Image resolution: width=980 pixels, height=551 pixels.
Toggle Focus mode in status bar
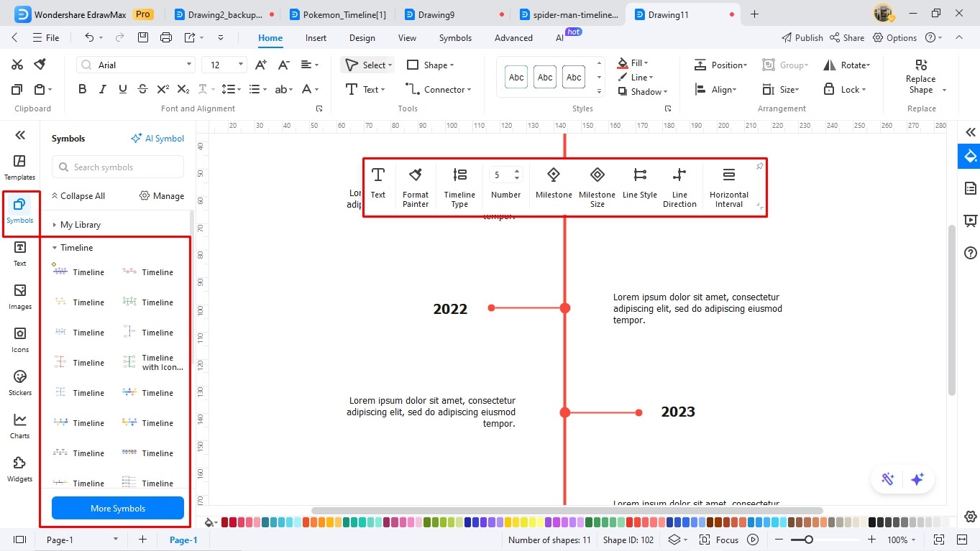coord(718,540)
